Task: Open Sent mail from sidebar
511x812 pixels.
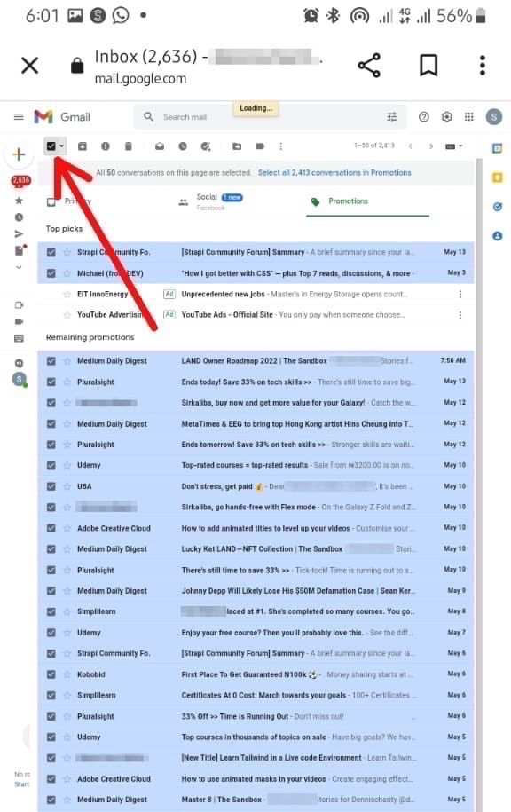Action: click(20, 234)
